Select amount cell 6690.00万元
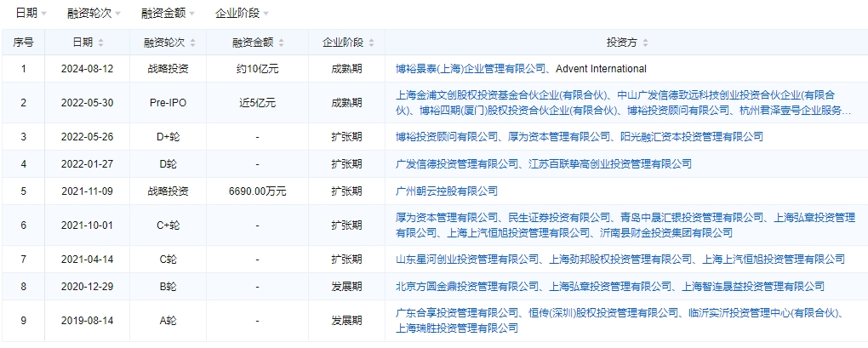Screen dimensions: 868x348 [x=257, y=191]
